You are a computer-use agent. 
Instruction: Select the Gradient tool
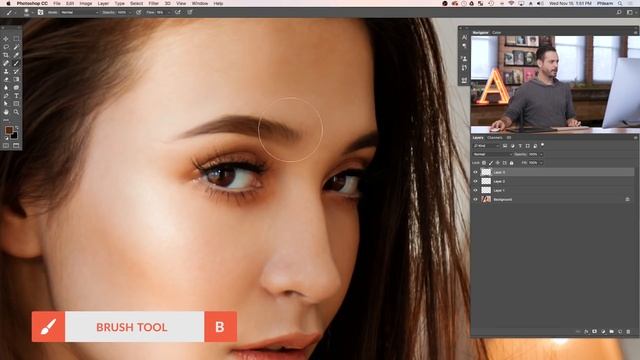pos(16,80)
